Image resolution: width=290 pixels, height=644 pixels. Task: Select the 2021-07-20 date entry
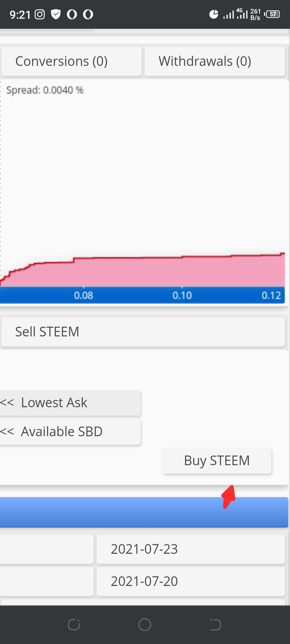click(x=190, y=581)
